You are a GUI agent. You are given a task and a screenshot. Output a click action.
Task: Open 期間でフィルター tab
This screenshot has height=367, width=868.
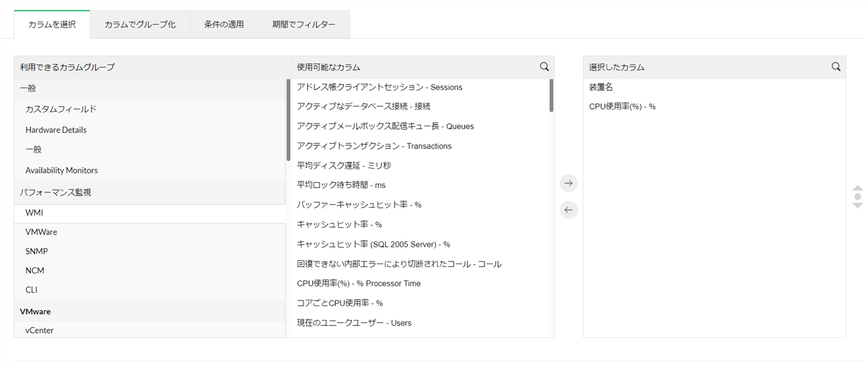[304, 24]
